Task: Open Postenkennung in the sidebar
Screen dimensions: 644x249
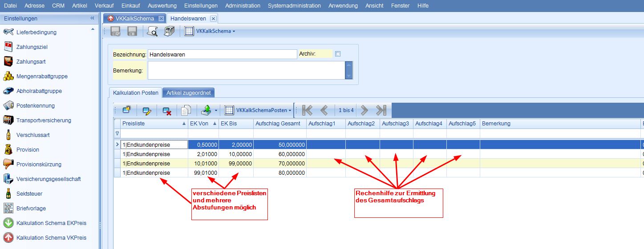Action: pyautogui.click(x=36, y=106)
